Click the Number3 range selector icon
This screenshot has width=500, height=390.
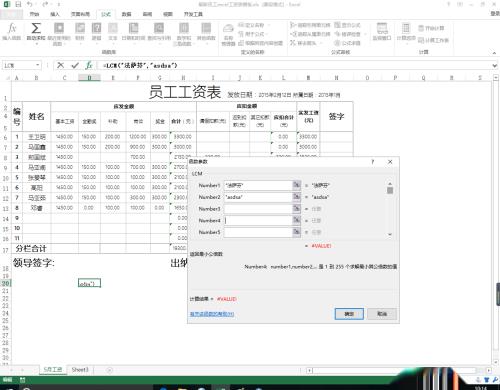[x=296, y=209]
